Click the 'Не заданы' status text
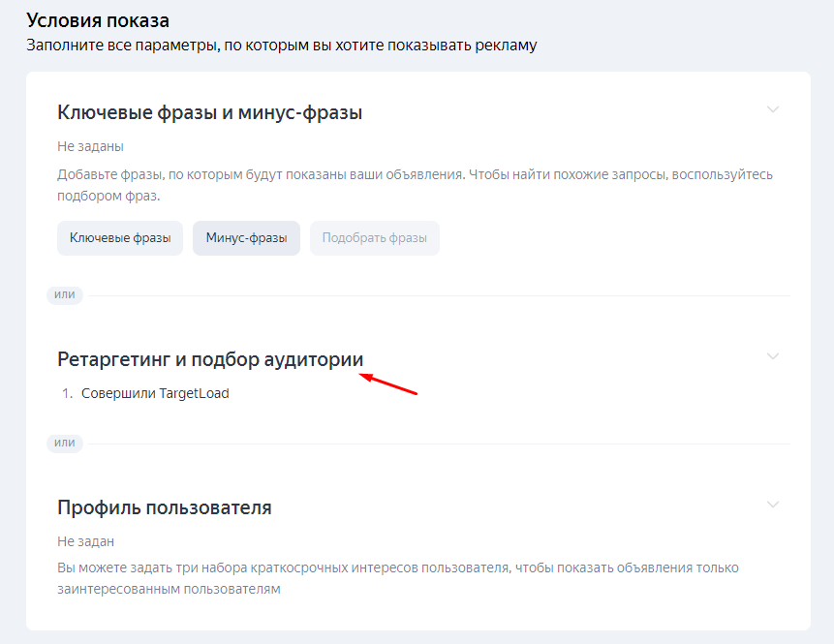The image size is (834, 644). [90, 146]
